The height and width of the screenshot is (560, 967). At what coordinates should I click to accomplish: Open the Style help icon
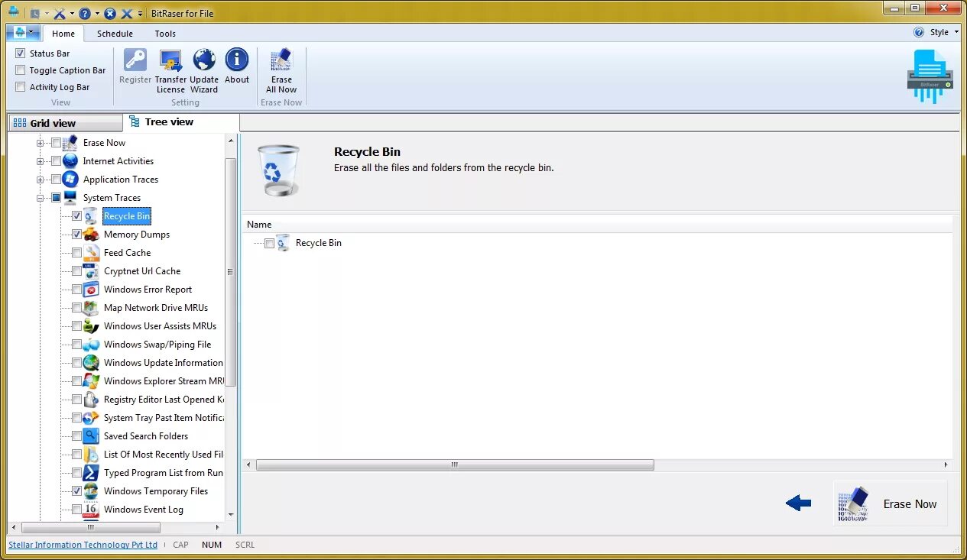(x=919, y=32)
